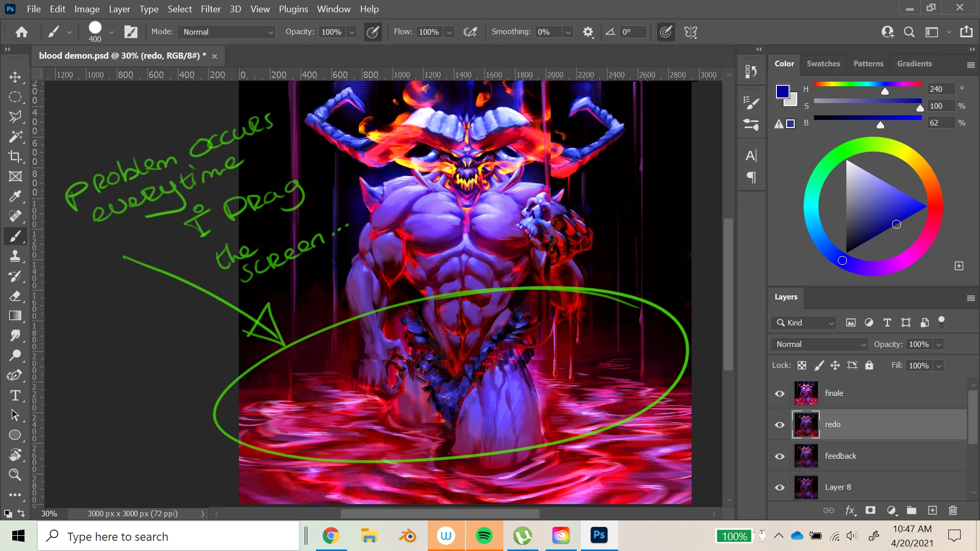
Task: Hide the feedback layer
Action: click(x=779, y=456)
